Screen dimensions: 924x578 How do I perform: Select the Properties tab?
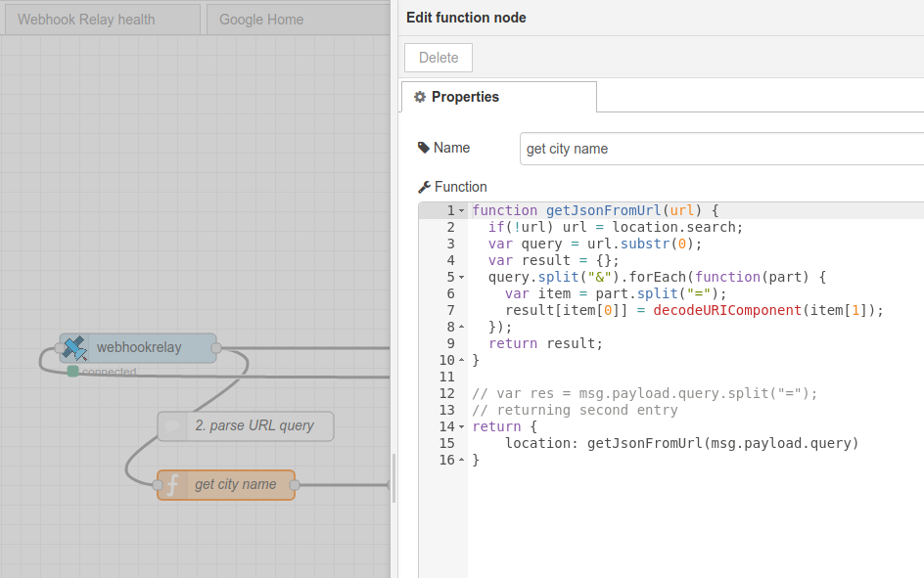point(498,97)
